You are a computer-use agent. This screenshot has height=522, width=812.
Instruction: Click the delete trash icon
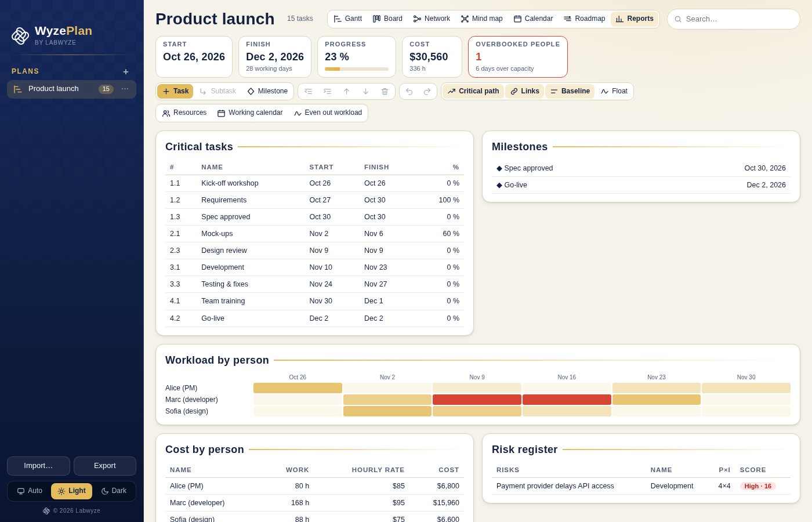(385, 92)
